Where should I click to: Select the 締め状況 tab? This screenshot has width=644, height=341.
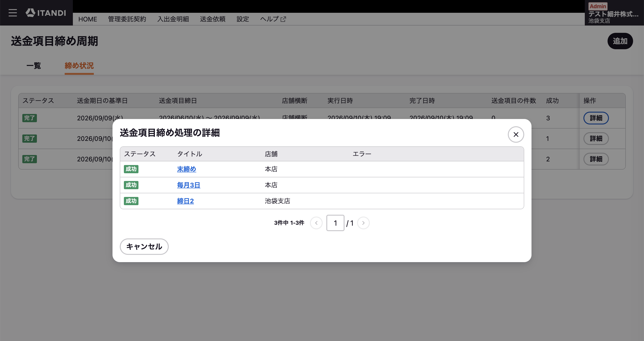click(x=79, y=66)
